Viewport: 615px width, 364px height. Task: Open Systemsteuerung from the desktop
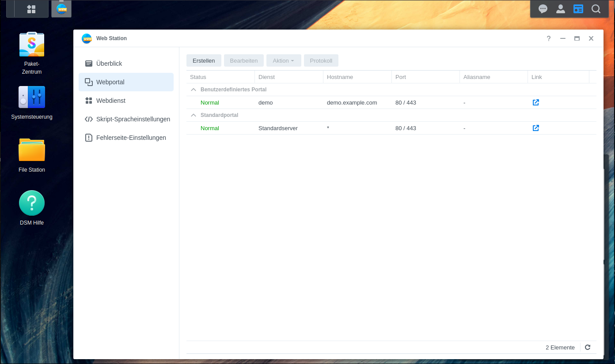point(32,98)
